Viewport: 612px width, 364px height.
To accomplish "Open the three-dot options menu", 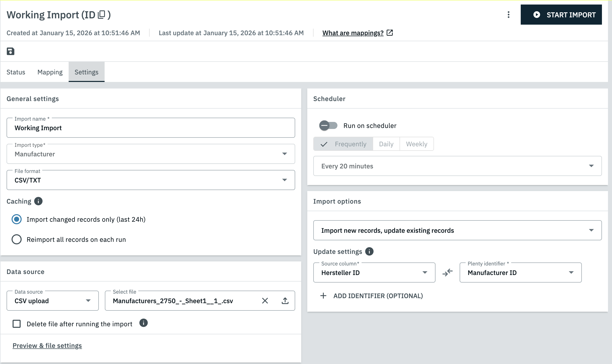I will [509, 15].
